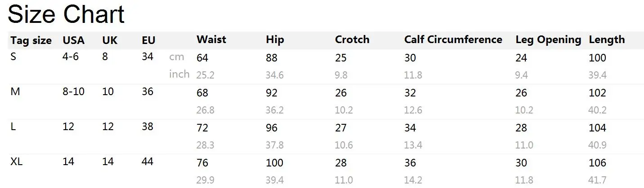Select leg opening value 11.8
Viewport: 644px width, 188px height.
(524, 180)
